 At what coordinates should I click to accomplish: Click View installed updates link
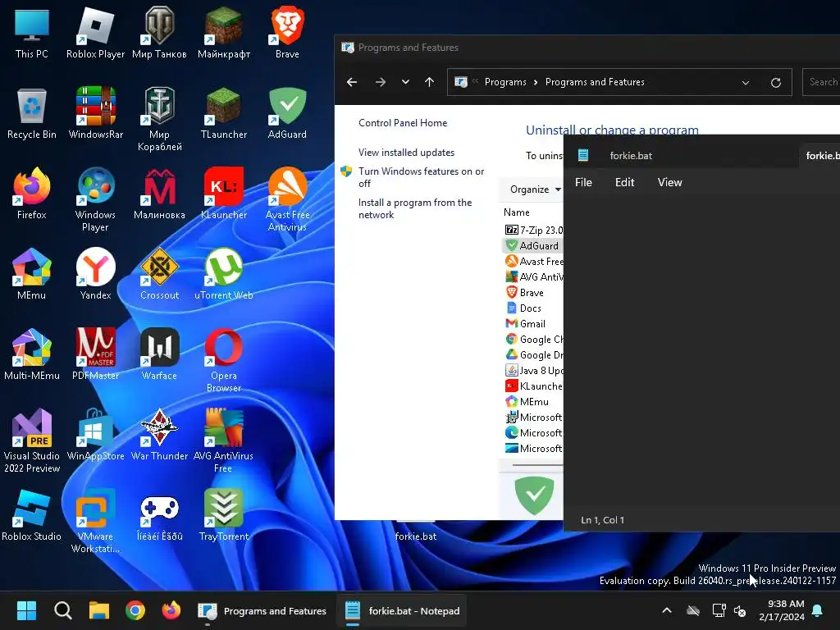406,152
